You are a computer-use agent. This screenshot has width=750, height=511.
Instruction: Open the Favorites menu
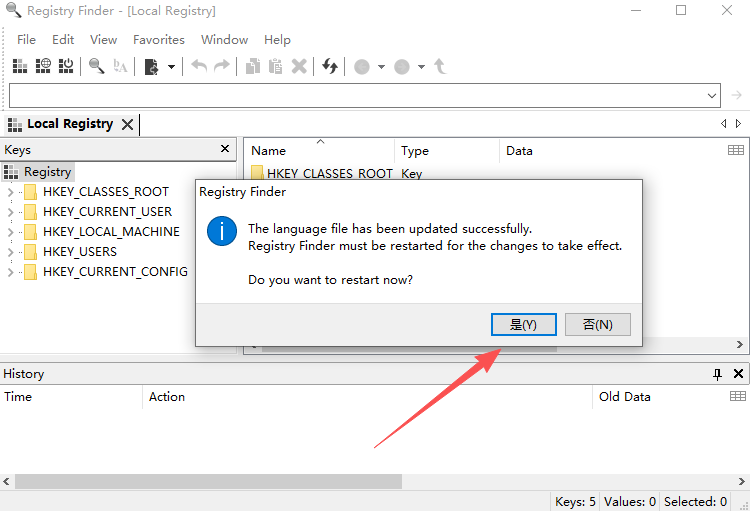tap(159, 40)
